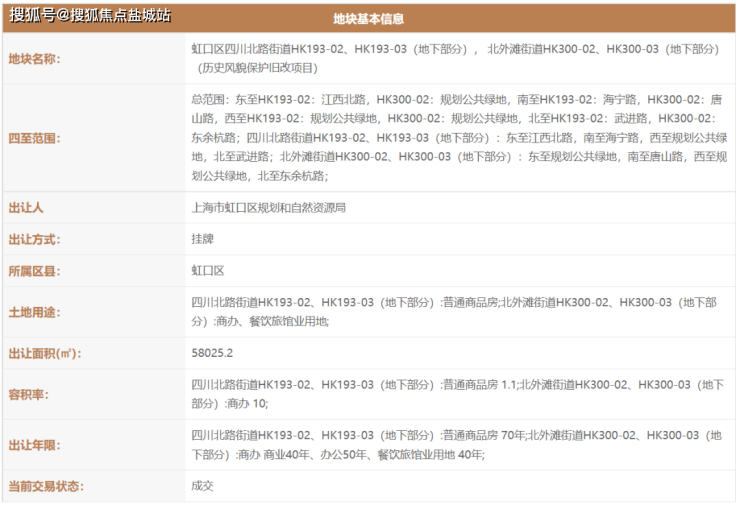Click the 地块基本信息 table header

pyautogui.click(x=369, y=19)
